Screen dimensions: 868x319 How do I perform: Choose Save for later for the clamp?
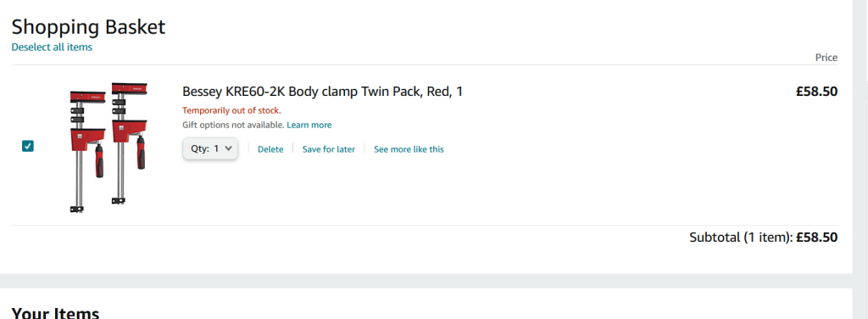[x=328, y=149]
